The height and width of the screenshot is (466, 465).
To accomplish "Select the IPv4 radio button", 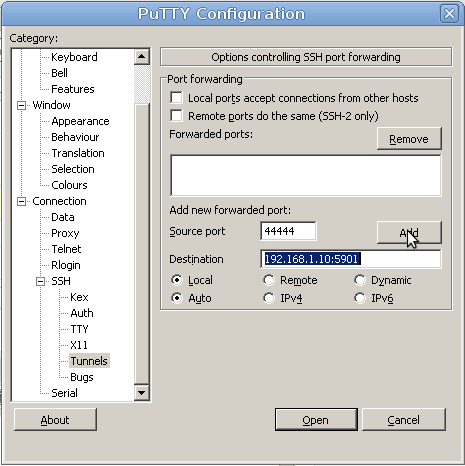I will click(x=269, y=298).
